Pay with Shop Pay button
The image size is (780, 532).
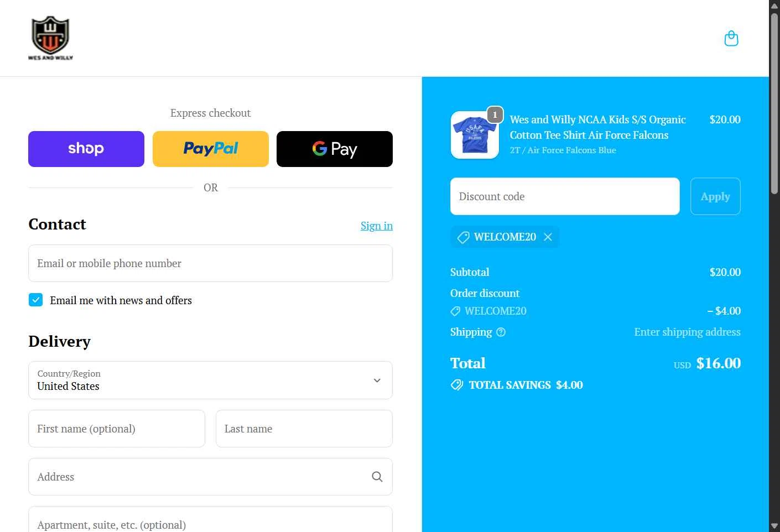86,149
